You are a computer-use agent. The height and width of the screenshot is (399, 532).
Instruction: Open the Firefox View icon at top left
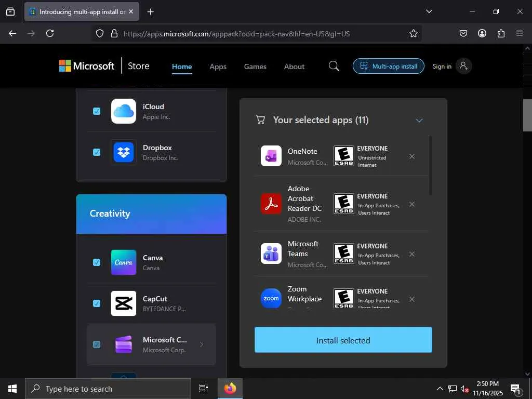pos(10,11)
